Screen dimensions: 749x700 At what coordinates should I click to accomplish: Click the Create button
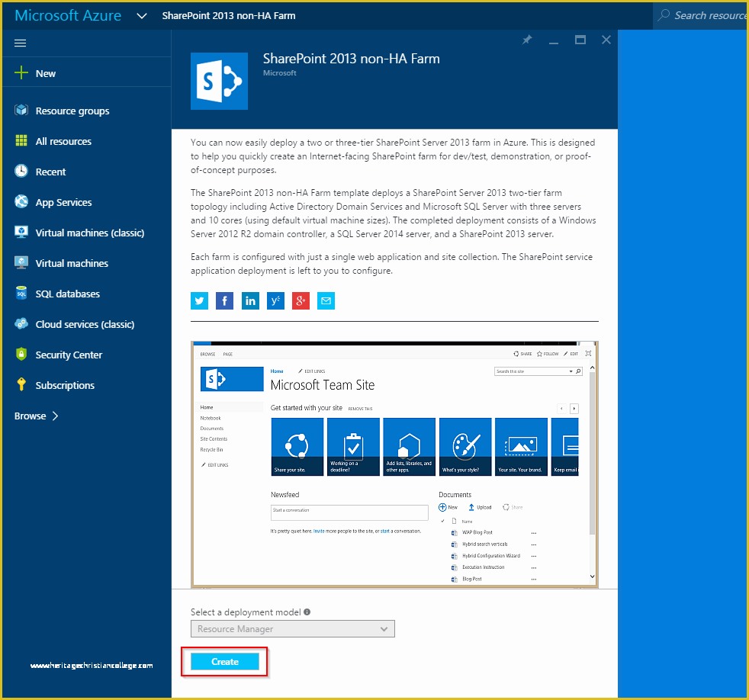pyautogui.click(x=224, y=662)
